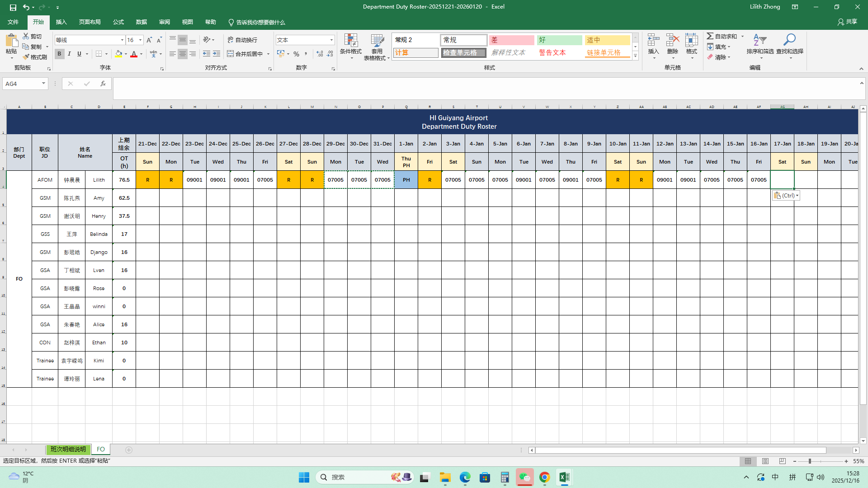This screenshot has width=868, height=488.
Task: Open the 插入 (Insert) ribbon tab
Action: click(x=61, y=22)
